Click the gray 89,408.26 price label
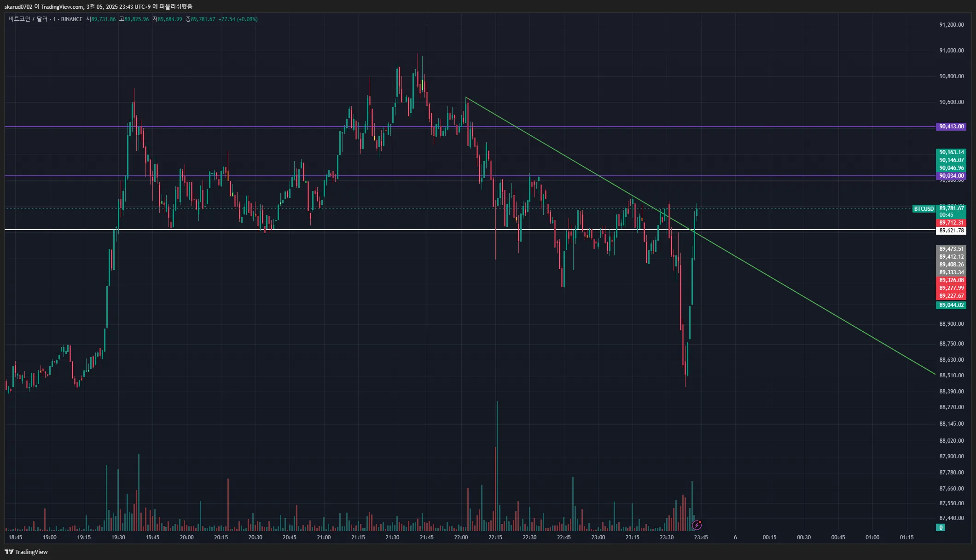976x560 pixels. [951, 265]
